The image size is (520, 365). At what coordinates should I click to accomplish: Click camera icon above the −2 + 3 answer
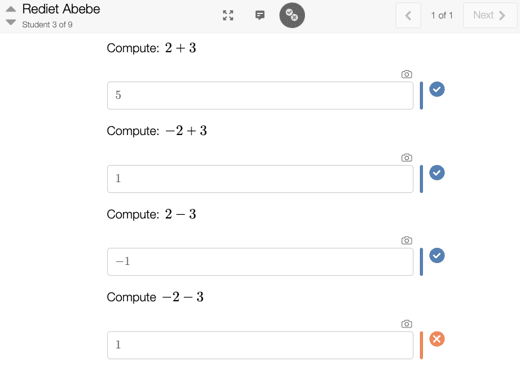coord(406,157)
